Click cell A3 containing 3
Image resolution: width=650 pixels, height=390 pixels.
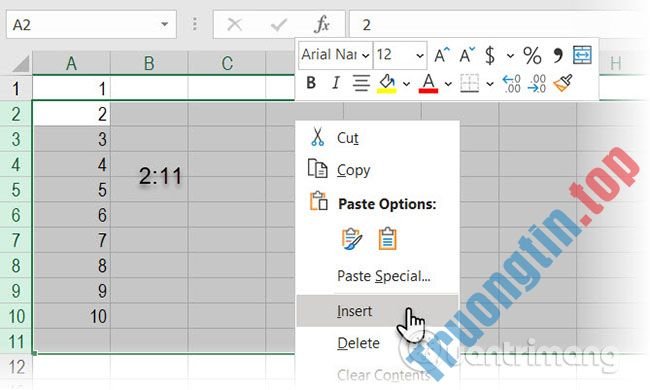(71, 139)
